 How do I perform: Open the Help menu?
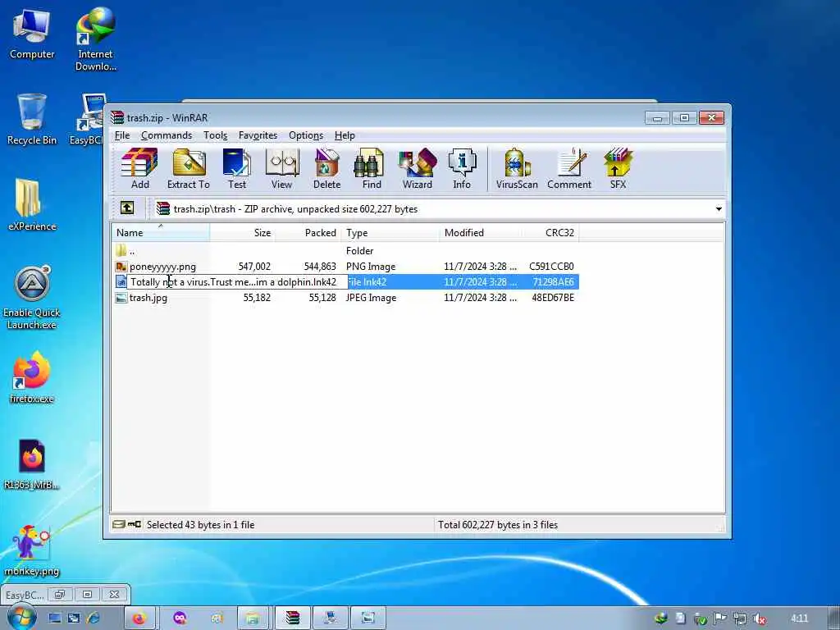[x=345, y=135]
